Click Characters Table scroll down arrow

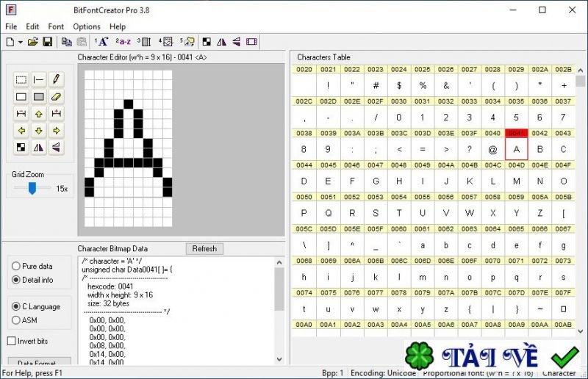(x=581, y=331)
